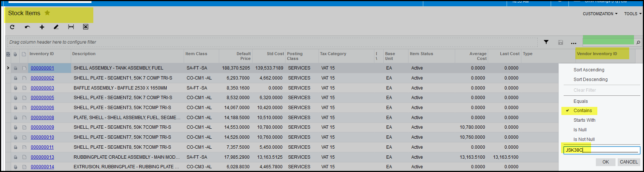Open the filter funnel icon
644x172 pixels.
pyautogui.click(x=546, y=42)
